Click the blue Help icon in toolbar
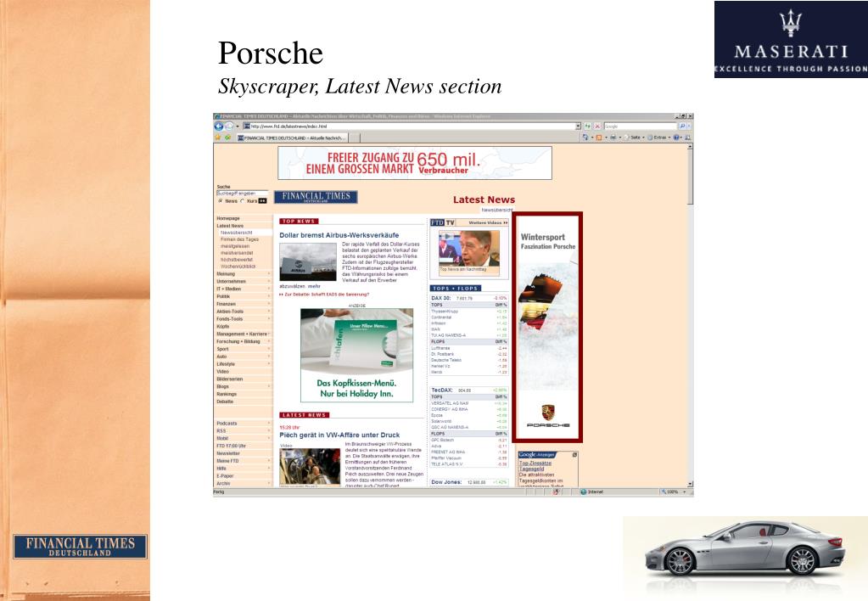 pos(676,138)
